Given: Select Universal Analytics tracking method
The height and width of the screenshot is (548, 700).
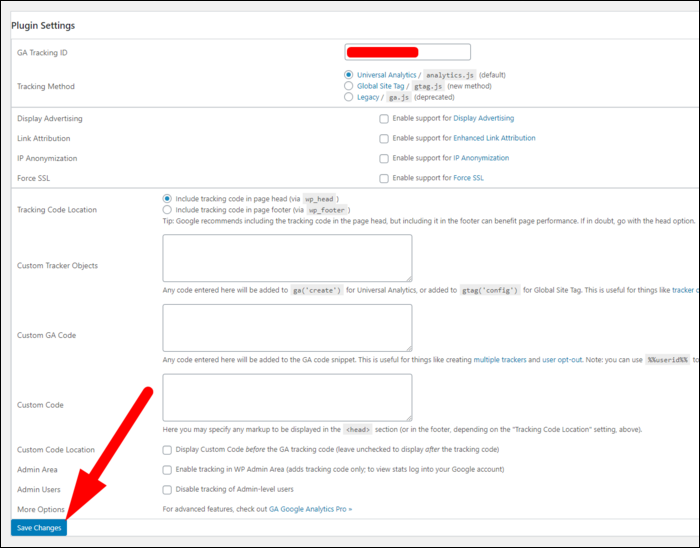Looking at the screenshot, I should coord(349,75).
